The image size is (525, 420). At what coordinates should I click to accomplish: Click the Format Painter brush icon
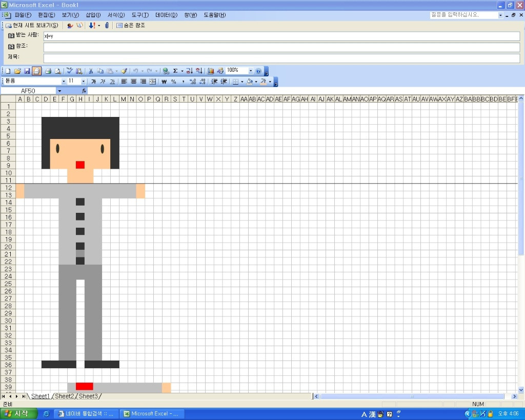pyautogui.click(x=124, y=71)
